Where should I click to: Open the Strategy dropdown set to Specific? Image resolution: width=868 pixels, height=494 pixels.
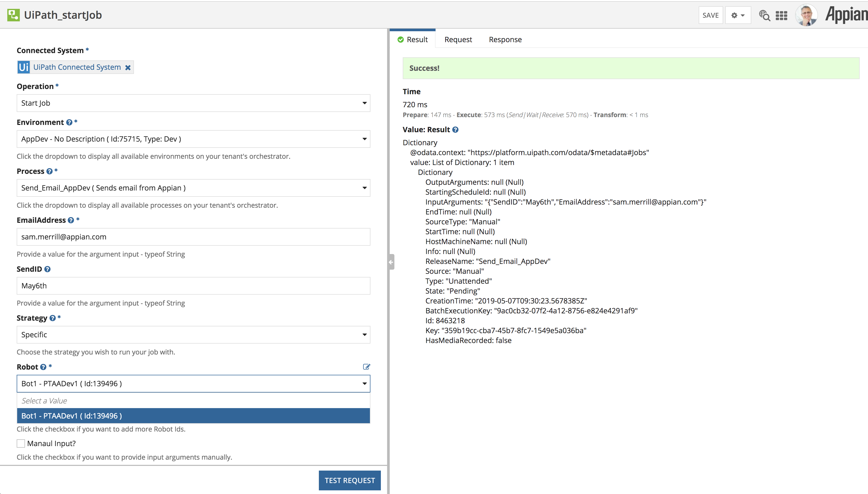click(193, 334)
